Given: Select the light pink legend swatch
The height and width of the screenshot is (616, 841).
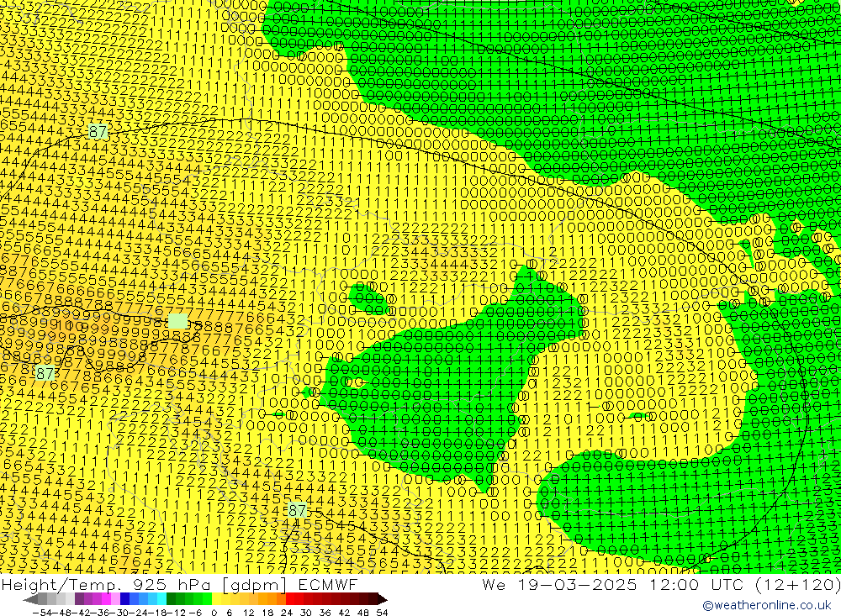Looking at the screenshot, I should pos(115,599).
